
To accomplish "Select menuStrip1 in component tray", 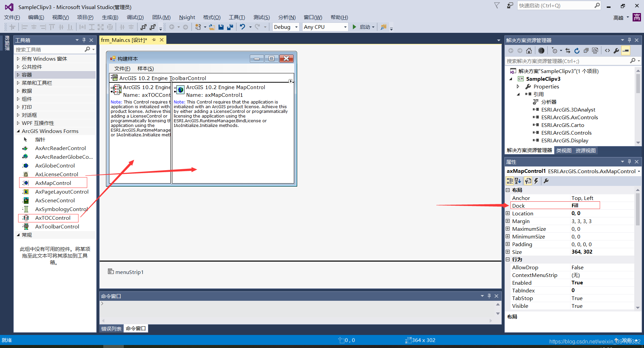I will [x=126, y=272].
